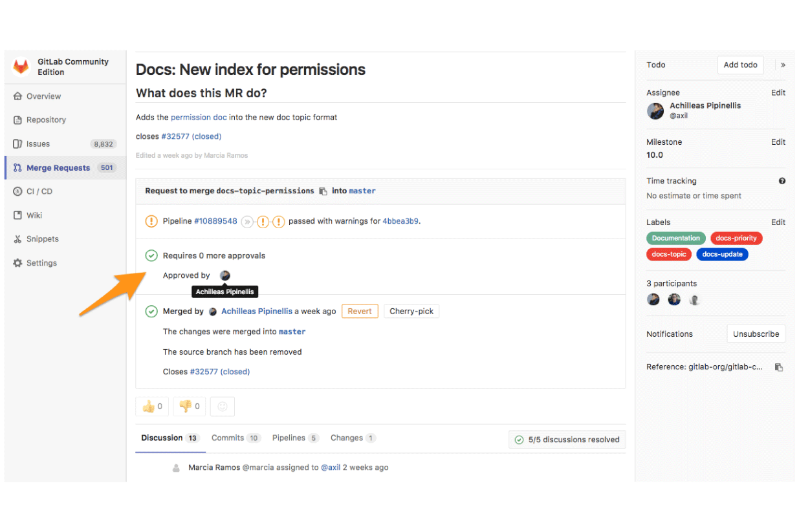
Task: Switch to the Commits tab
Action: pyautogui.click(x=235, y=438)
